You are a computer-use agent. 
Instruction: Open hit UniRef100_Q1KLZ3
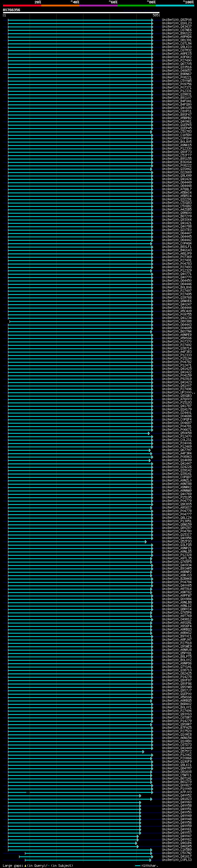pyautogui.click(x=177, y=23)
